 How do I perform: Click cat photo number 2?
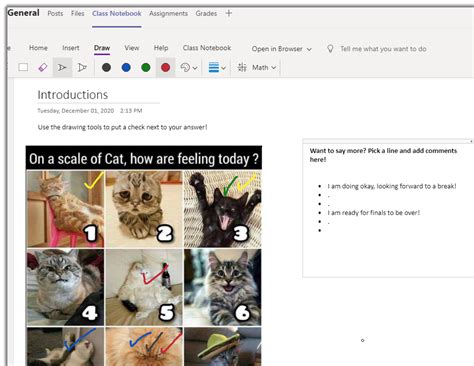(144, 209)
